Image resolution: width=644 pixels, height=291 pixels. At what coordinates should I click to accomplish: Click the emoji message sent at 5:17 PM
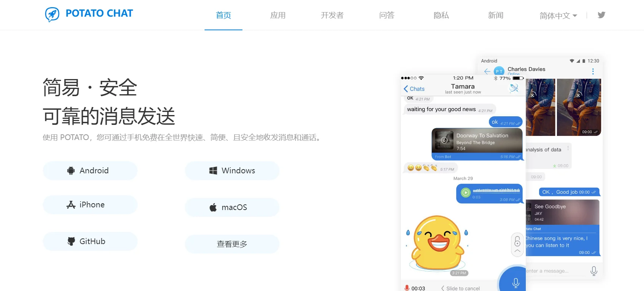click(430, 168)
